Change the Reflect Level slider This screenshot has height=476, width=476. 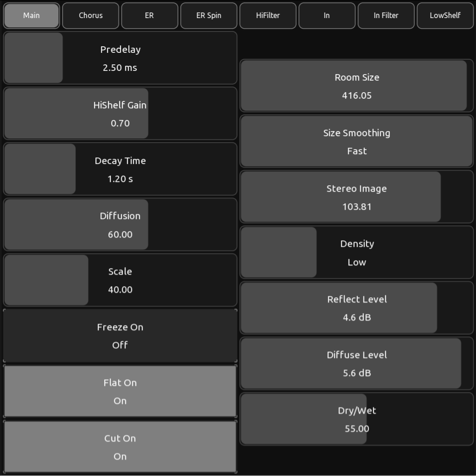pyautogui.click(x=357, y=308)
